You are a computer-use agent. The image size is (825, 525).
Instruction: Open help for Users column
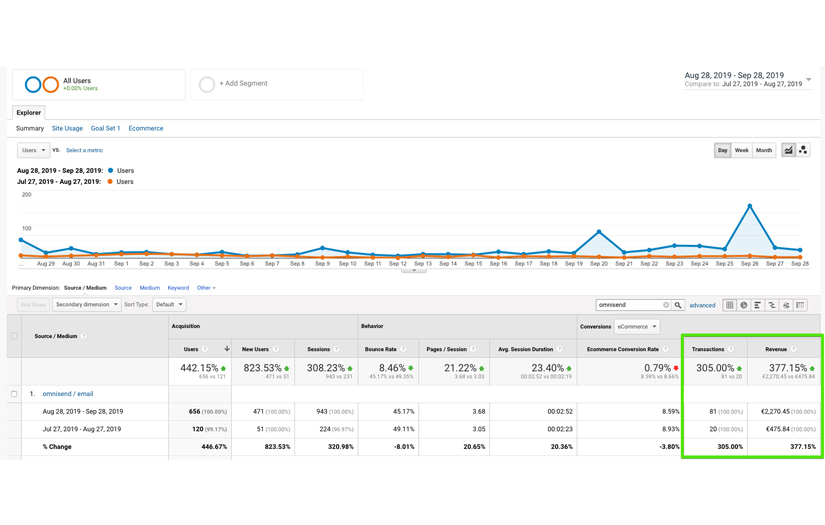[x=205, y=349]
